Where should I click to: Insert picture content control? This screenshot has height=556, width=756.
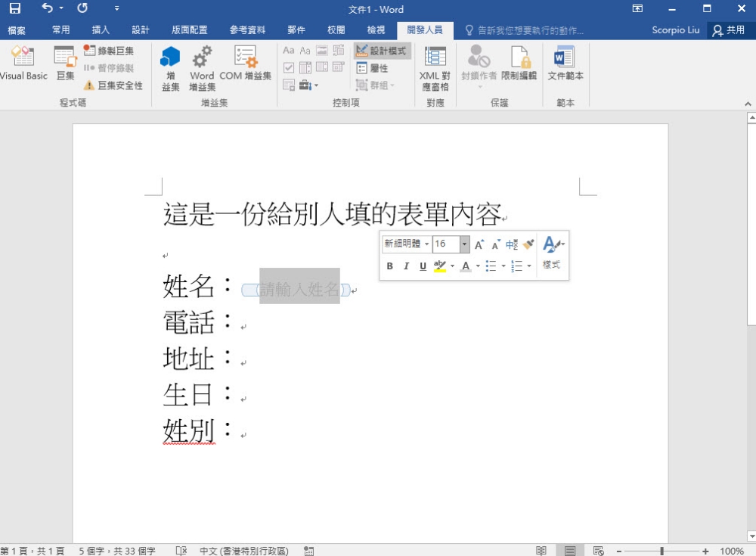[322, 51]
